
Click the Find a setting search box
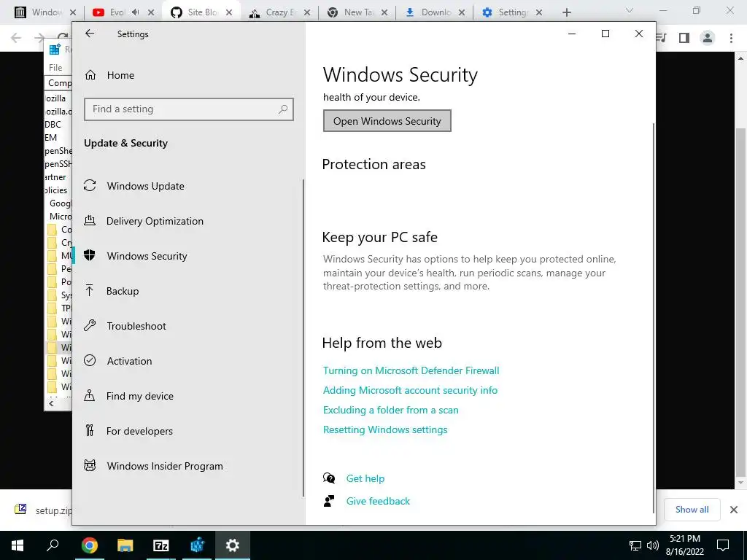pyautogui.click(x=189, y=109)
